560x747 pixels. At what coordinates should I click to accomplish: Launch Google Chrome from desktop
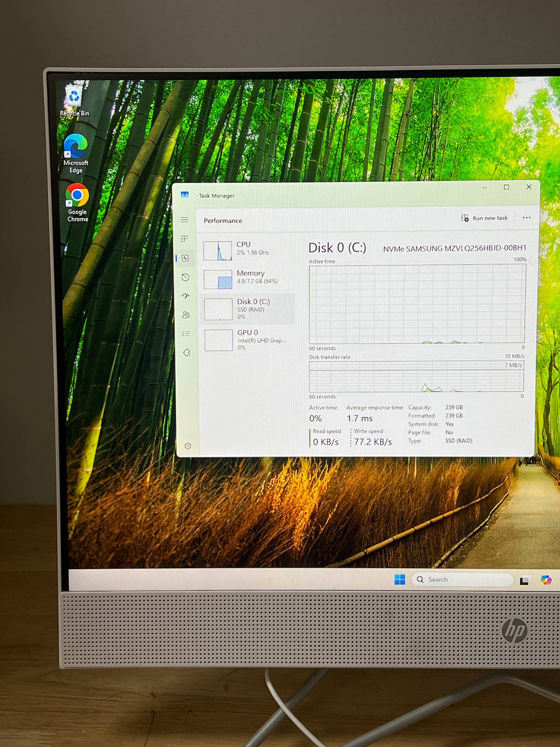click(x=77, y=202)
